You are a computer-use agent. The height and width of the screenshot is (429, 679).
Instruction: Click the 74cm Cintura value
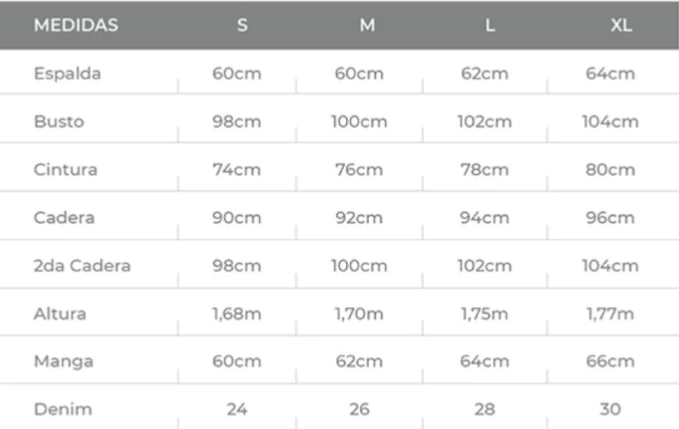point(236,170)
